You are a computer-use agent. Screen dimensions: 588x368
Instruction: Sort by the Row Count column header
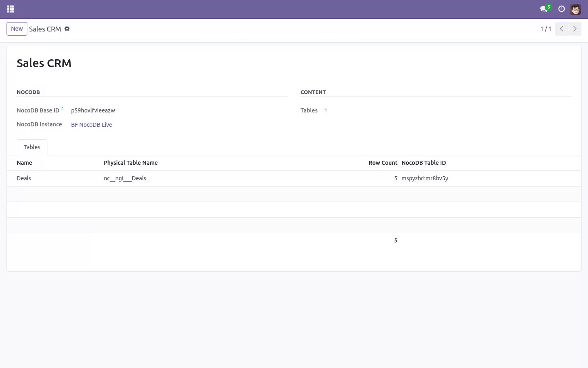[383, 163]
